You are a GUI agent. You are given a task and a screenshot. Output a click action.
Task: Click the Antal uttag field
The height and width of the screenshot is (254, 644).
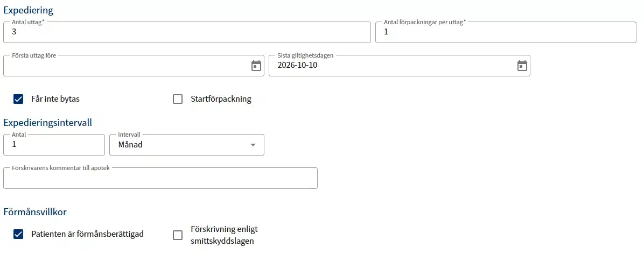pos(186,33)
